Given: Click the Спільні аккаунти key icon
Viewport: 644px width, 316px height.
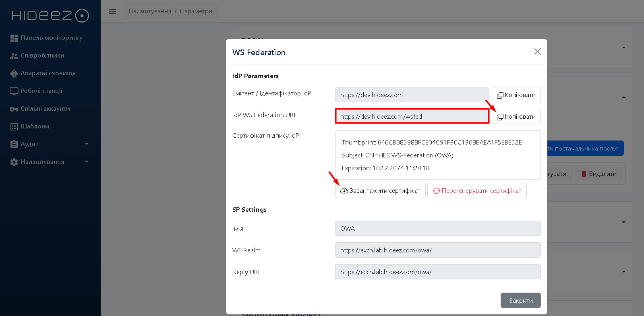Looking at the screenshot, I should pyautogui.click(x=14, y=109).
